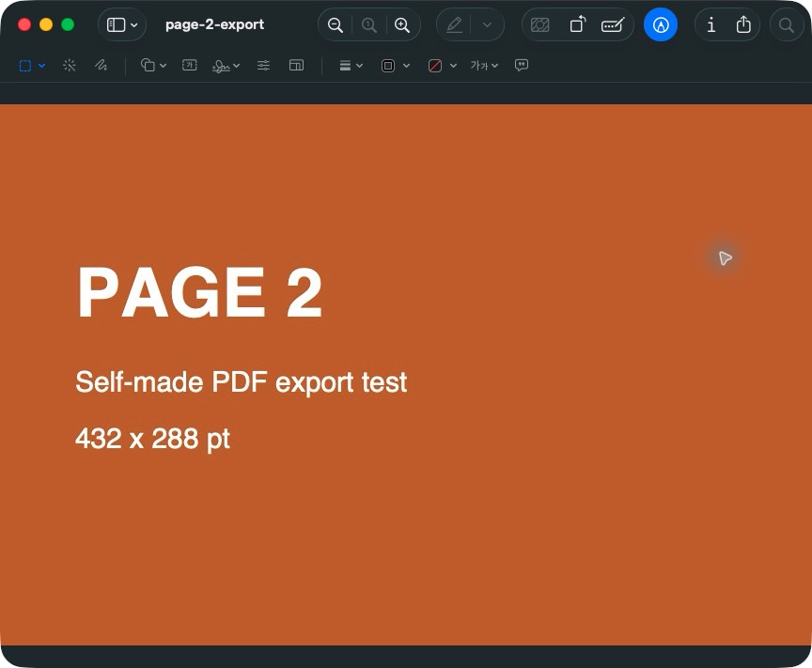The height and width of the screenshot is (668, 812).
Task: Expand the sidebar view options dropdown
Action: tap(122, 24)
